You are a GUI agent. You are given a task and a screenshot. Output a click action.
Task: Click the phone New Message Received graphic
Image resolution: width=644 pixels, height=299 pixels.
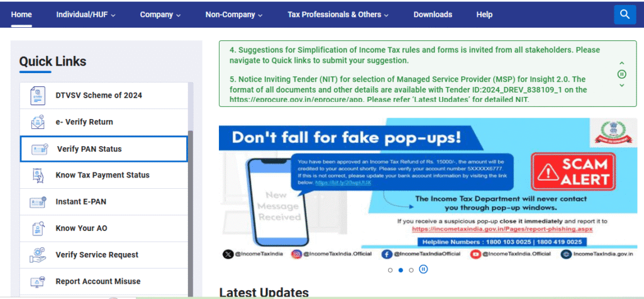tap(277, 202)
